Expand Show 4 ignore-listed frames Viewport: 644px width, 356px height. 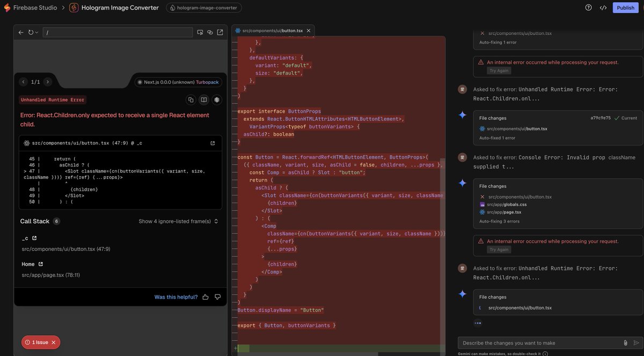pyautogui.click(x=179, y=221)
